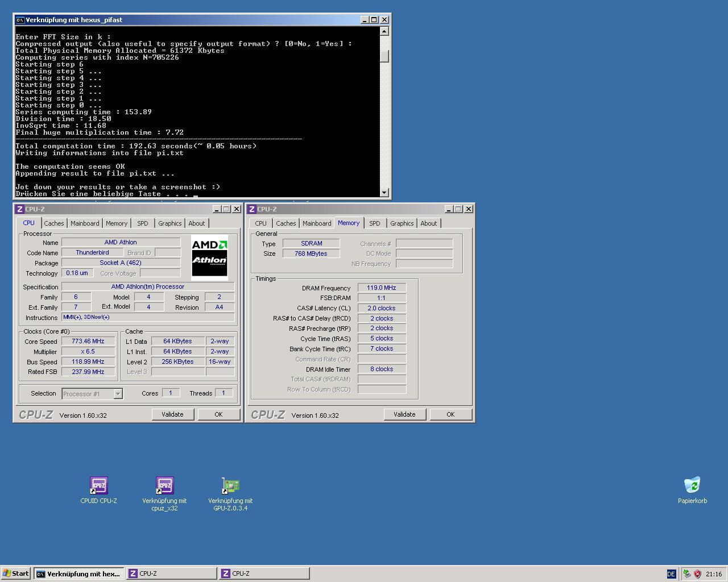Click the Package value Socket A (462)
This screenshot has width=728, height=582.
(121, 263)
